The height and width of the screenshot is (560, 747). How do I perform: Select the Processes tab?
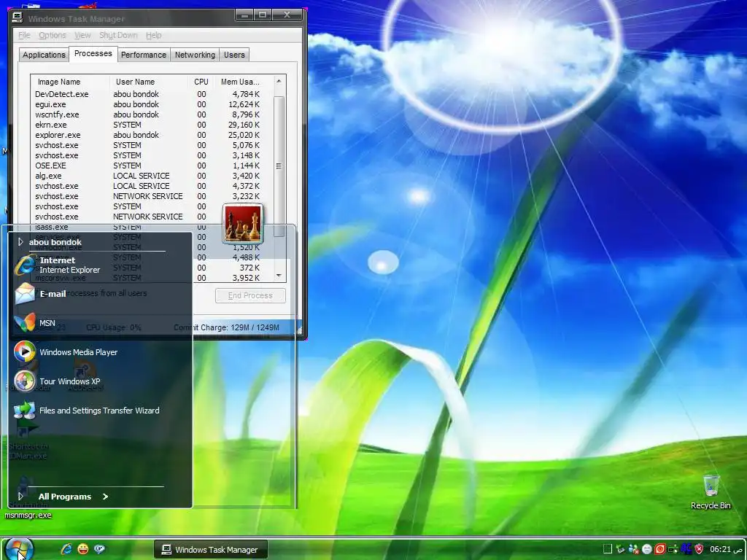(x=93, y=53)
